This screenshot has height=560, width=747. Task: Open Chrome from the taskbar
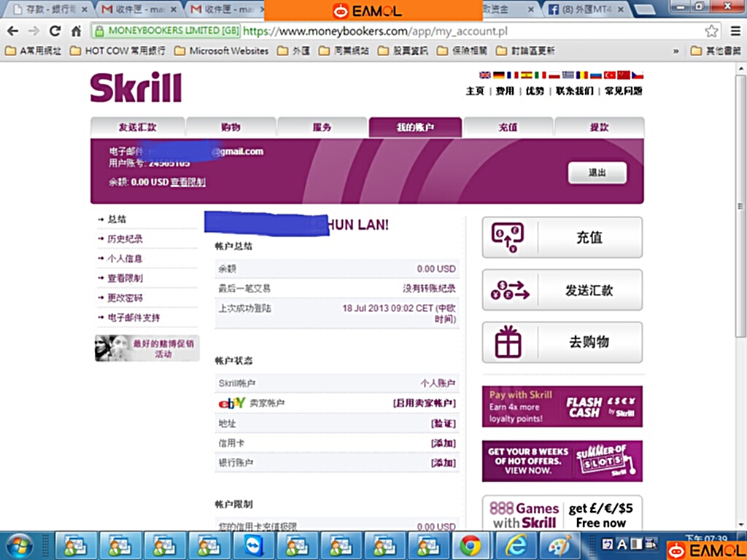tap(471, 545)
